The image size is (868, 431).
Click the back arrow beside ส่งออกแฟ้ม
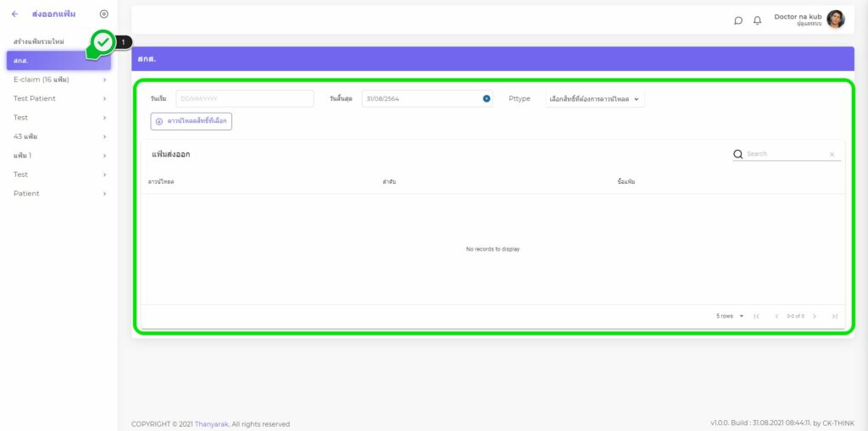[x=14, y=14]
